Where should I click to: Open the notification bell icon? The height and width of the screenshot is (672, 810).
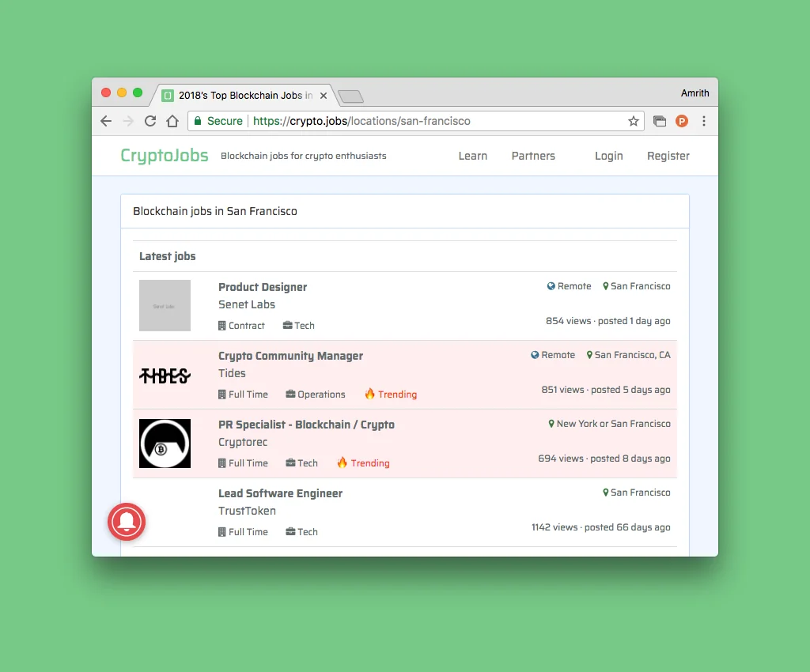point(127,522)
